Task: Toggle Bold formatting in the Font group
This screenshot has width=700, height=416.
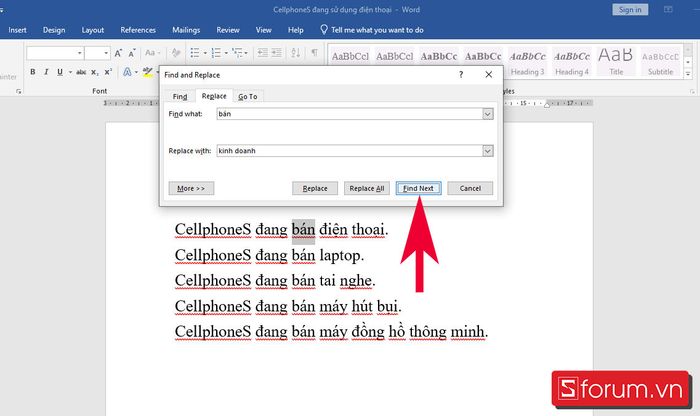Action: [x=33, y=72]
